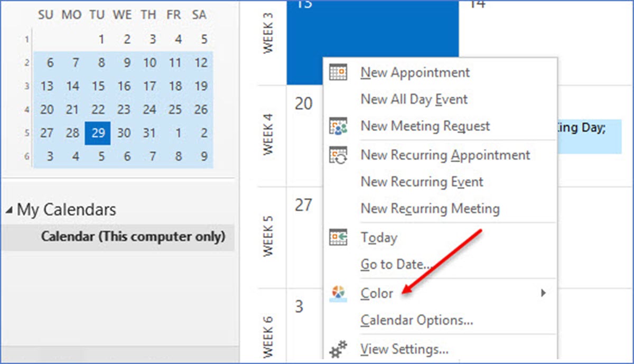The image size is (634, 364).
Task: Open Calendar Options
Action: tap(417, 321)
